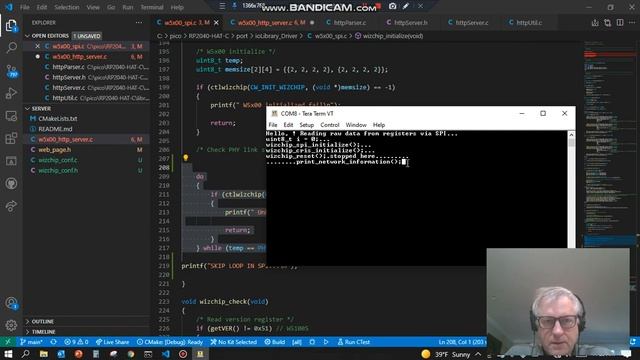640x360 pixels.
Task: Close w5x00_spi.c in Open Editors list
Action: tap(38, 46)
